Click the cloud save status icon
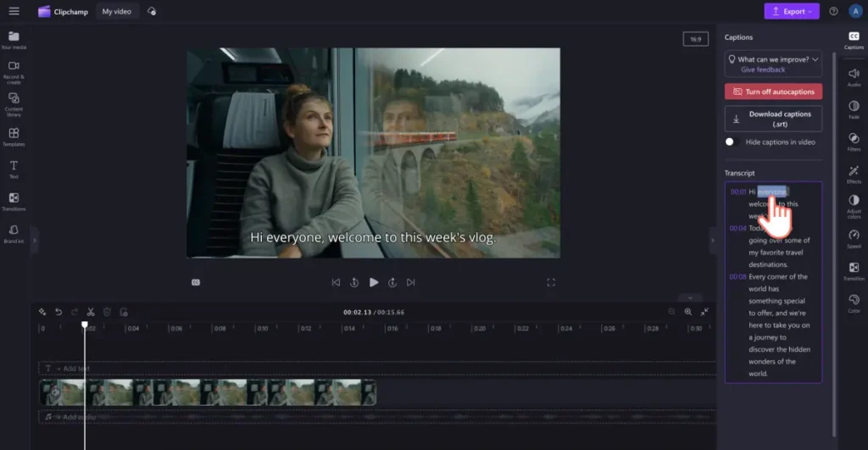Screen dimensions: 868x450 tap(151, 11)
